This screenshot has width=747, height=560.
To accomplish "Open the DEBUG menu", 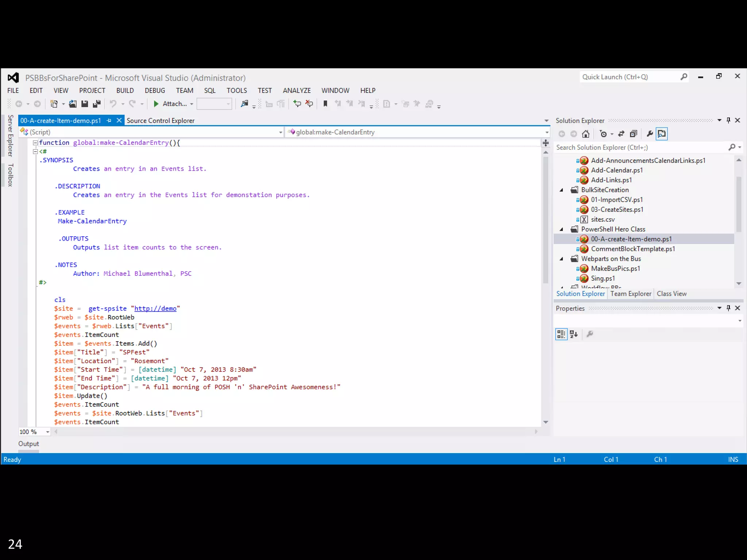I will point(155,90).
